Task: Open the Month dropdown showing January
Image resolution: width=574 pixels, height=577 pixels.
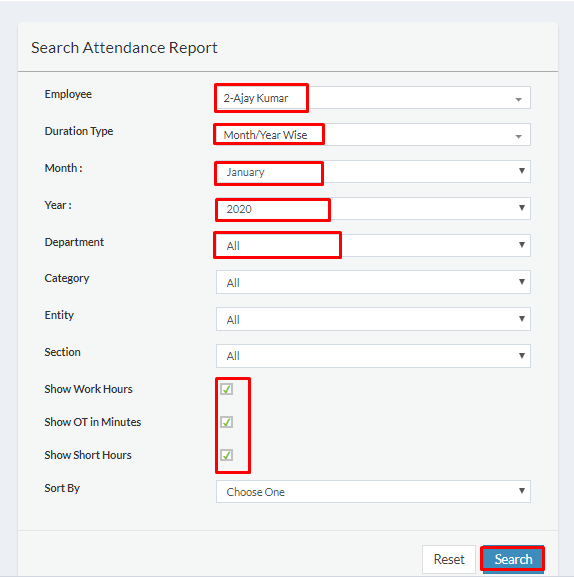Action: tap(373, 171)
